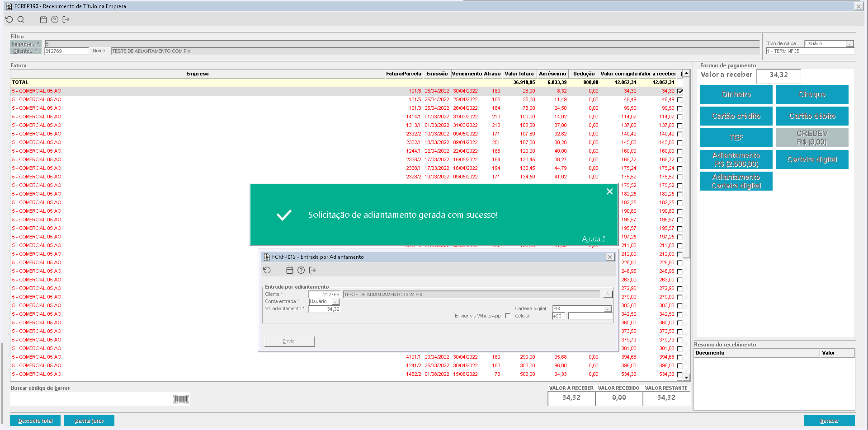The height and width of the screenshot is (430, 868).
Task: Check the invoice row with value 114,02
Action: pyautogui.click(x=680, y=117)
